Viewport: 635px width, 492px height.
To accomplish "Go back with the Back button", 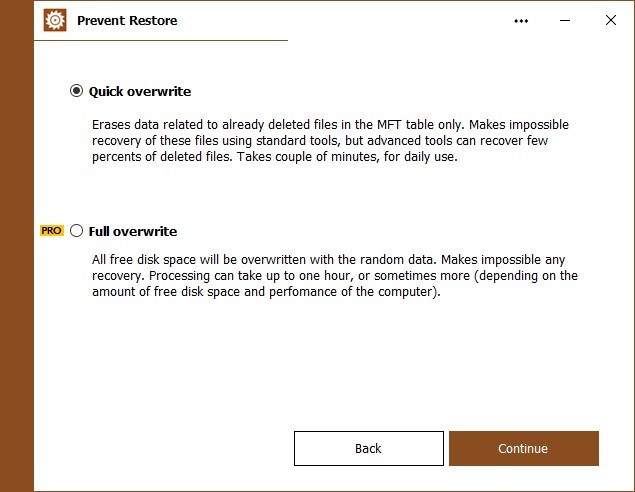I will [369, 448].
